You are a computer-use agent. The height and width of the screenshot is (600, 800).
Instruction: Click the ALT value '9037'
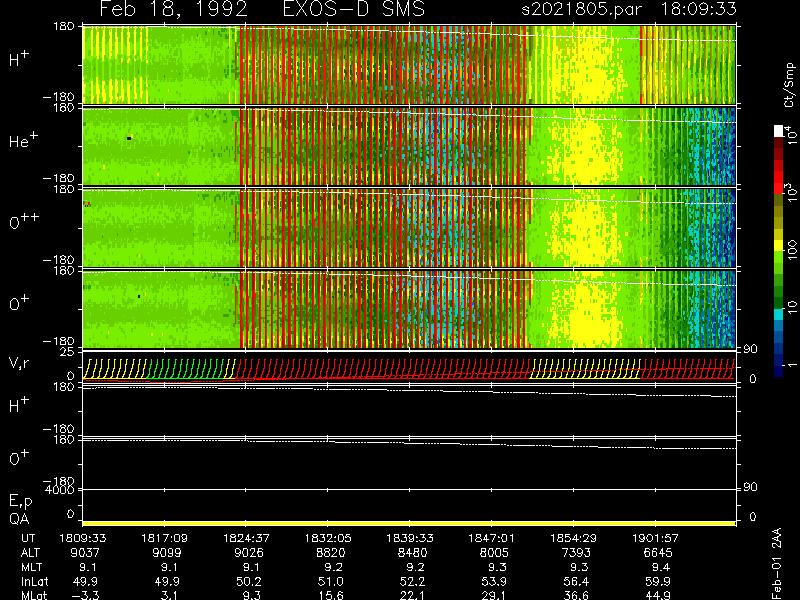click(x=85, y=553)
